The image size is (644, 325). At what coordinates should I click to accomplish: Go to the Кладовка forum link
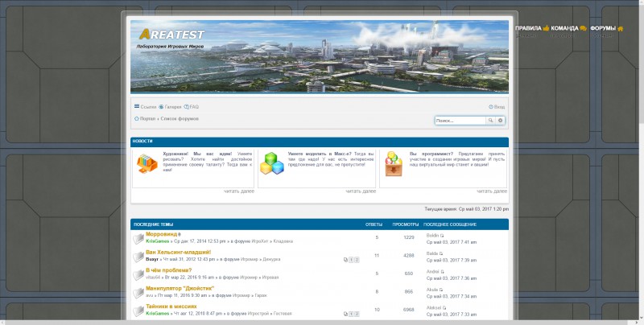pos(283,241)
